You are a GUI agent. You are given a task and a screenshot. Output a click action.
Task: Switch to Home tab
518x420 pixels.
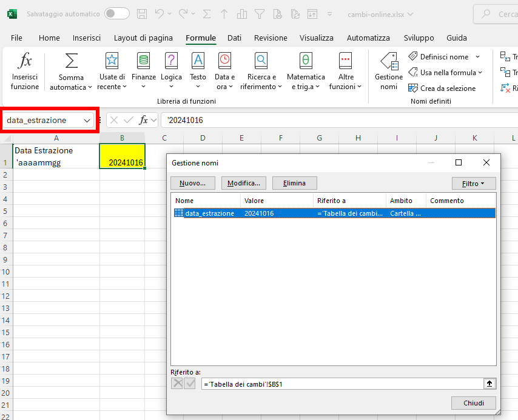pyautogui.click(x=49, y=38)
